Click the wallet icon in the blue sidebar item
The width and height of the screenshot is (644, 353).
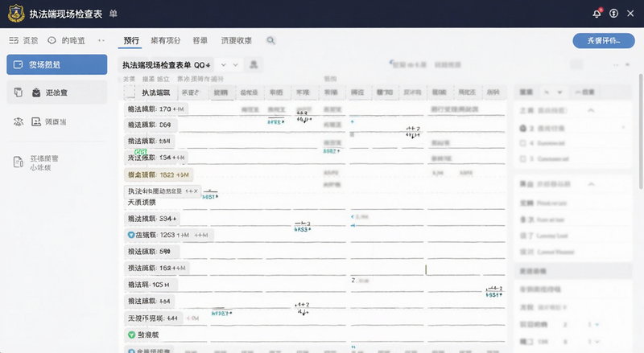coord(18,64)
